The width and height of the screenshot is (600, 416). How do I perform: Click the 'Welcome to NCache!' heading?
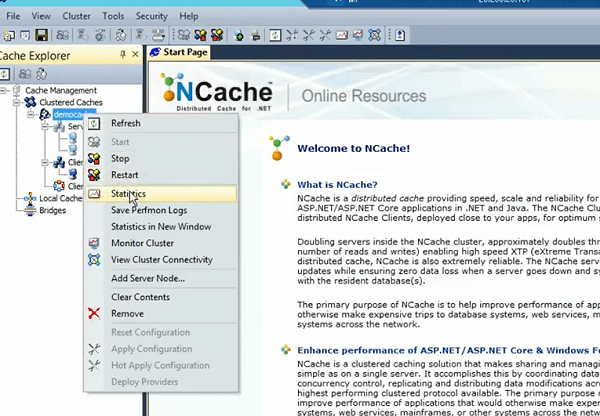point(354,148)
